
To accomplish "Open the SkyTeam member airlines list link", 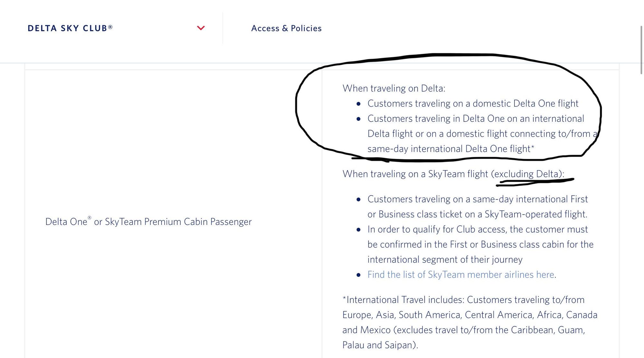I will tap(461, 275).
